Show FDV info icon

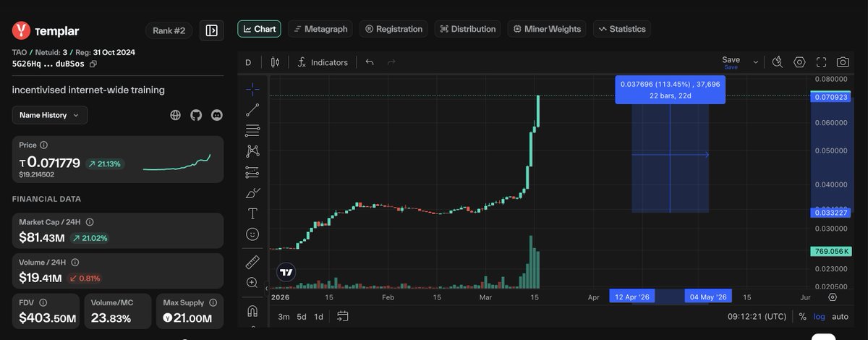tap(43, 302)
